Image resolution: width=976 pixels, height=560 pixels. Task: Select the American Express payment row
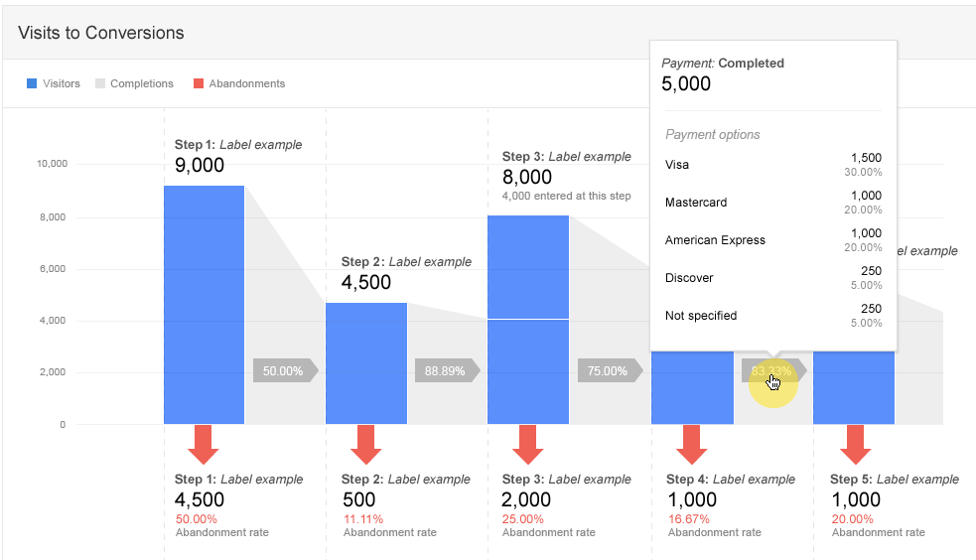click(x=772, y=240)
